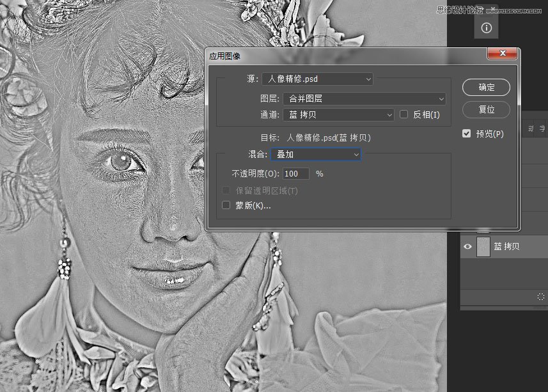548x392 pixels.
Task: Close the 应用图像 dialog
Action: pyautogui.click(x=502, y=53)
